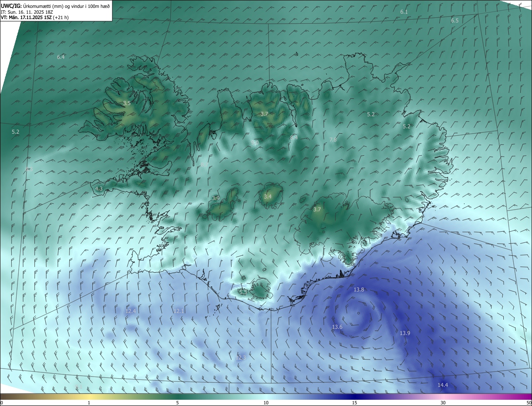The width and height of the screenshot is (532, 406).
Task: Click the color scale tick labeled 10
Action: pyautogui.click(x=266, y=403)
